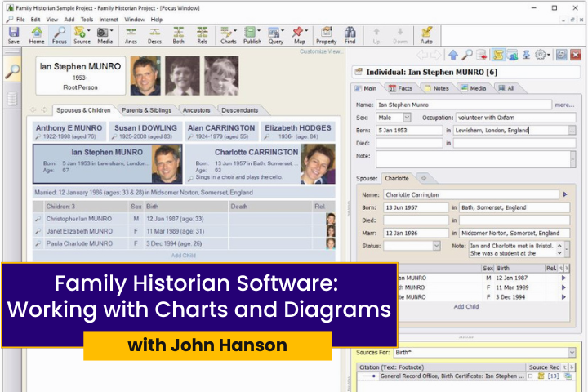Click the yellow source icon next to [13]
Viewport: 588px width, 392px height.
(541, 376)
